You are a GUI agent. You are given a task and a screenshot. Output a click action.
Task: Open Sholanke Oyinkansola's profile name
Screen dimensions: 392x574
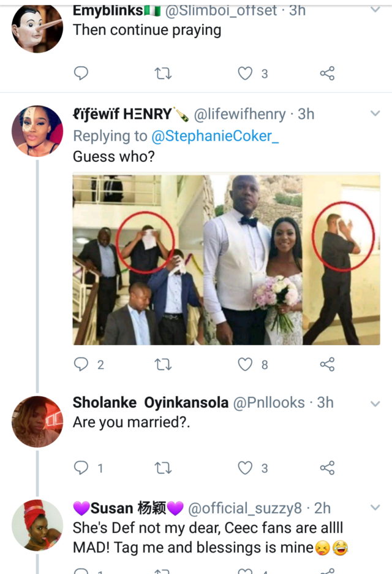tap(151, 402)
